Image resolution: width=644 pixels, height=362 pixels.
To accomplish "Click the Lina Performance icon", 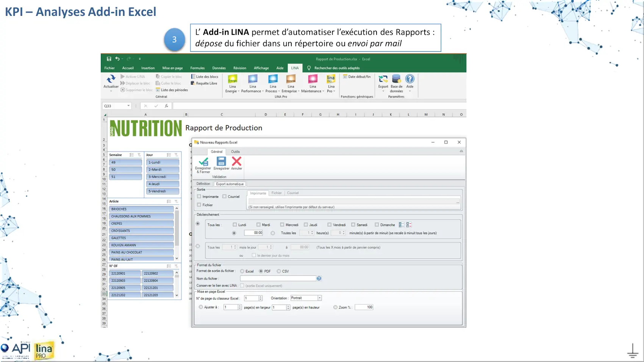I will click(x=253, y=79).
